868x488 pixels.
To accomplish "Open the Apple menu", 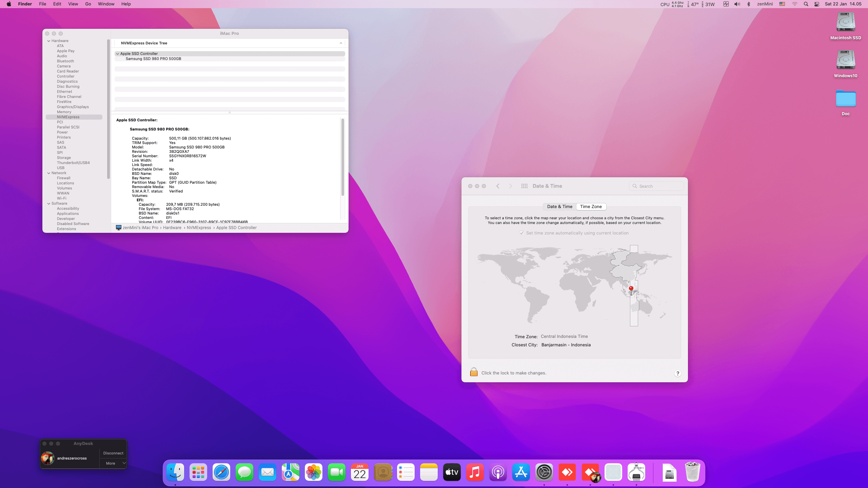I will click(9, 4).
